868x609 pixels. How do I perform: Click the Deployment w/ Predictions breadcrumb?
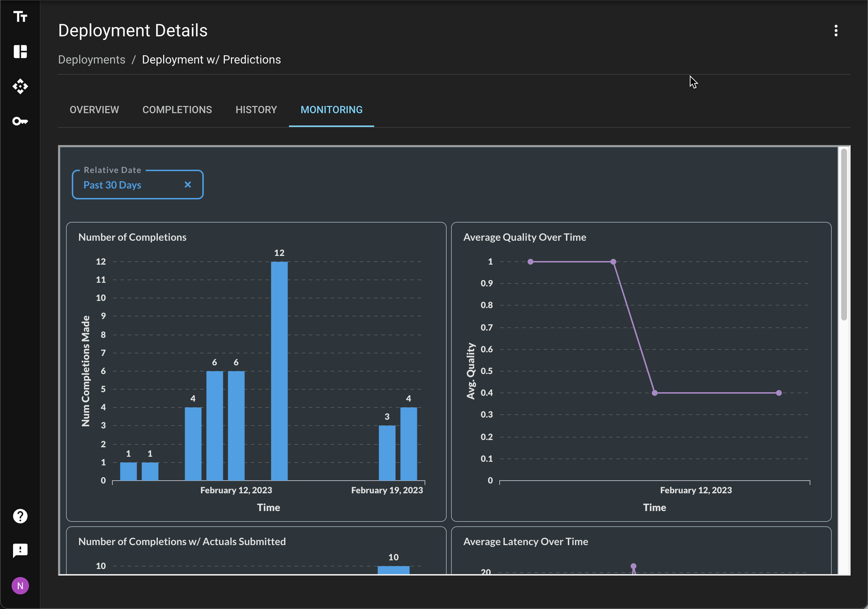point(211,60)
